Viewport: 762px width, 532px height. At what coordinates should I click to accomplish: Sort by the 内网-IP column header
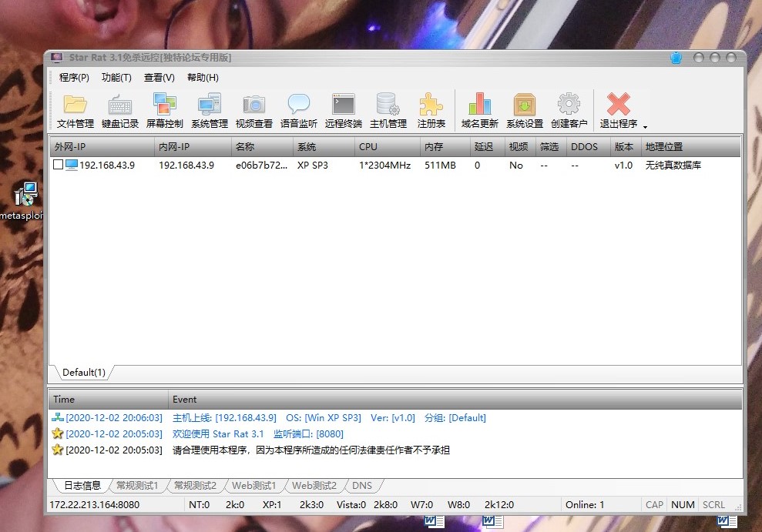tap(193, 146)
